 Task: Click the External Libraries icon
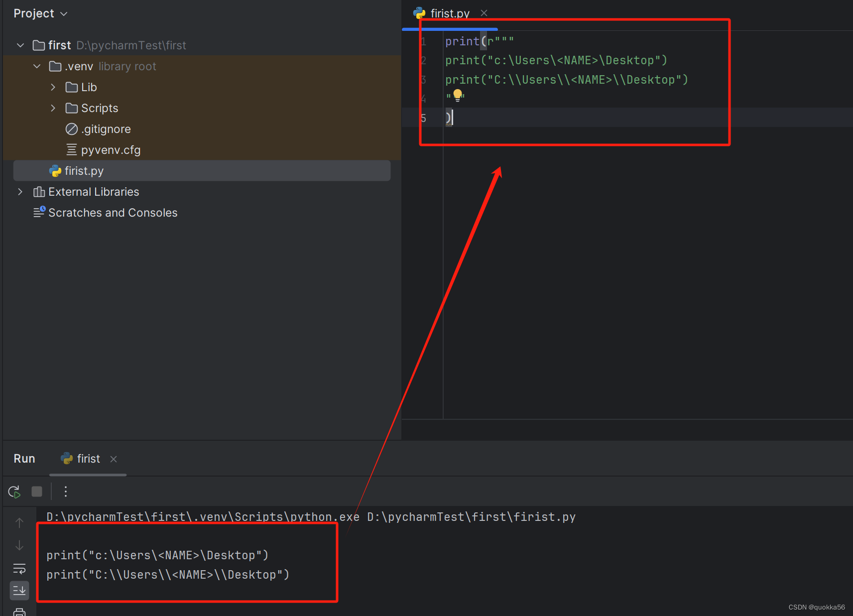(x=39, y=192)
